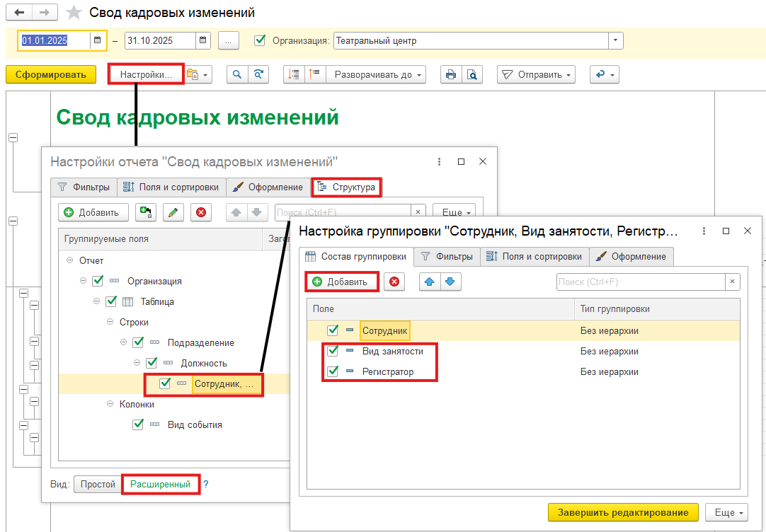Move field up with blue arrow in grouping dialog
Image resolution: width=766 pixels, height=532 pixels.
(x=430, y=282)
